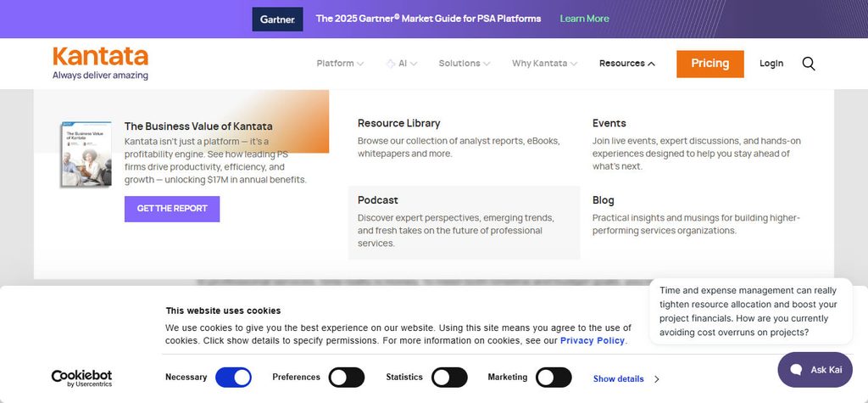Click the orange Pricing button
Image resolution: width=868 pixels, height=403 pixels.
[709, 64]
